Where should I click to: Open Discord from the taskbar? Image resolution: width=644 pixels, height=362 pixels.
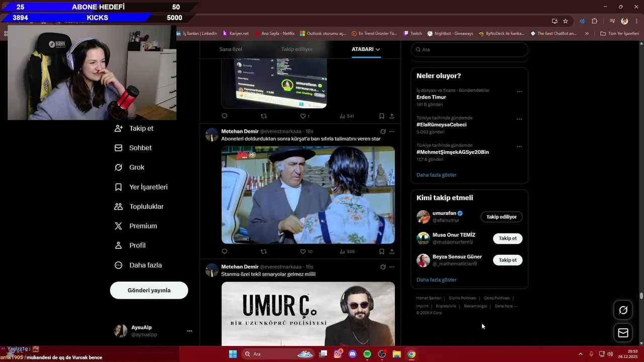353,354
